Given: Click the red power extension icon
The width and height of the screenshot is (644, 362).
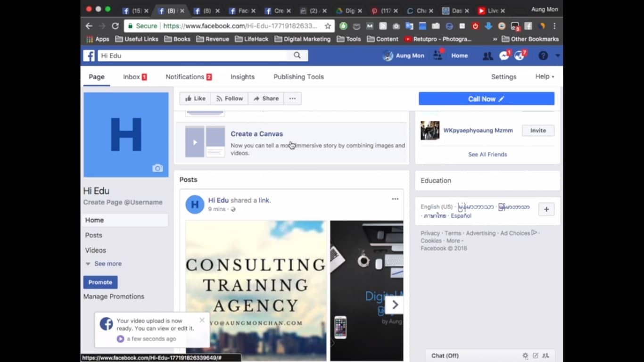Looking at the screenshot, I should [x=475, y=26].
